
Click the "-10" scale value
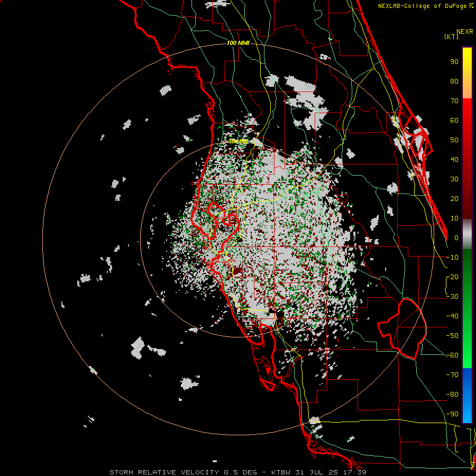pos(452,258)
